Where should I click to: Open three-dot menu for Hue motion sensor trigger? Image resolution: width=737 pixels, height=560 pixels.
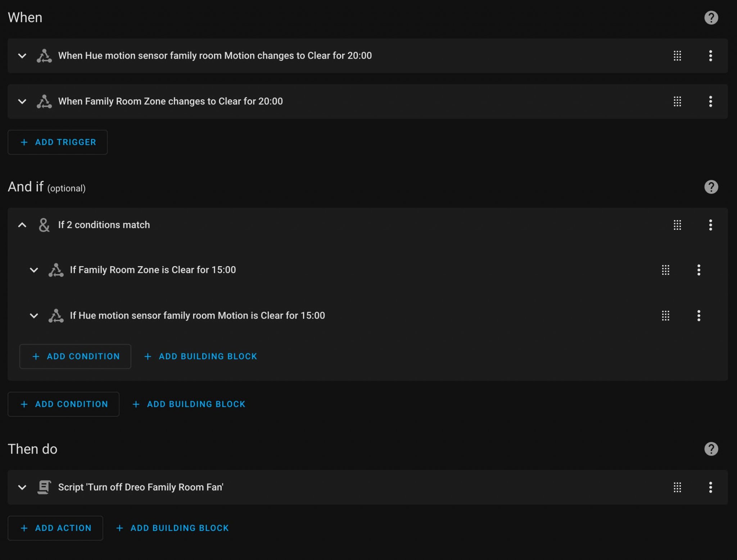[x=710, y=56]
